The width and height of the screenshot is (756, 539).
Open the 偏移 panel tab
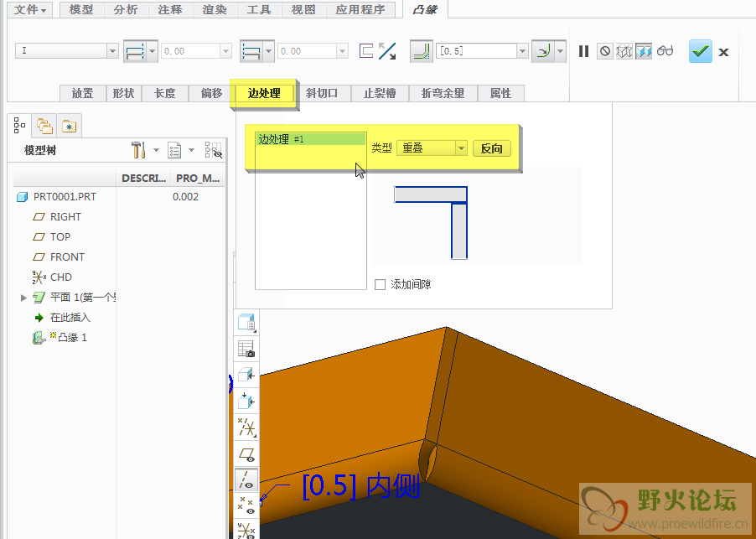(212, 93)
